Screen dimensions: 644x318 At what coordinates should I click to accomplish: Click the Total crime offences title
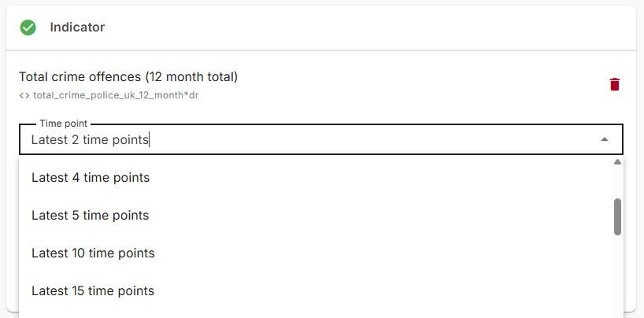click(128, 76)
